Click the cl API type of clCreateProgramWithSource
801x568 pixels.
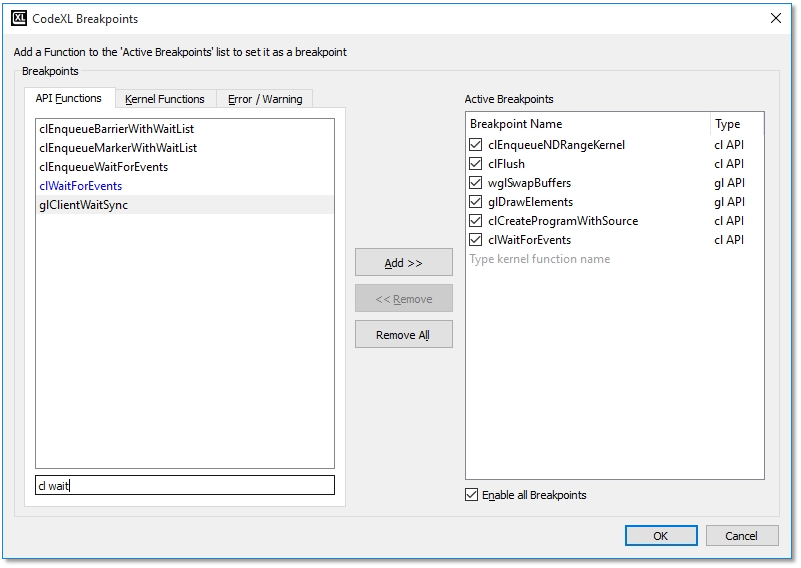click(729, 221)
